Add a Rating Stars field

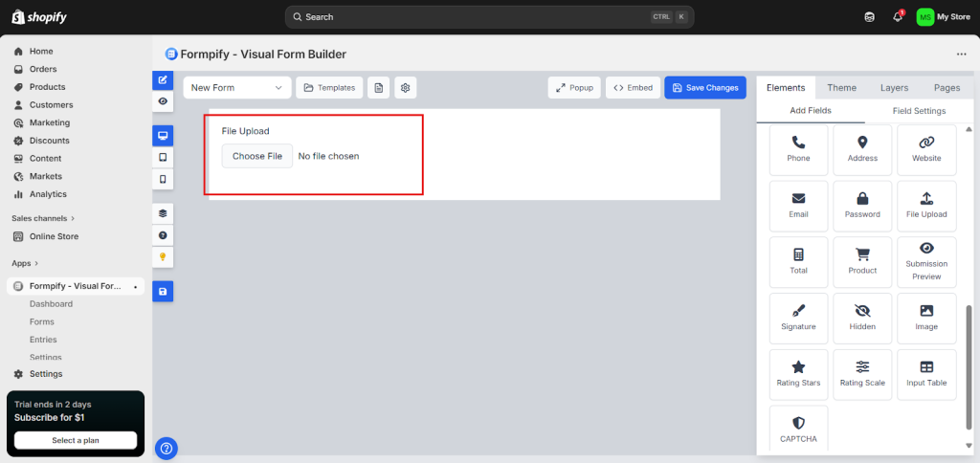click(798, 374)
